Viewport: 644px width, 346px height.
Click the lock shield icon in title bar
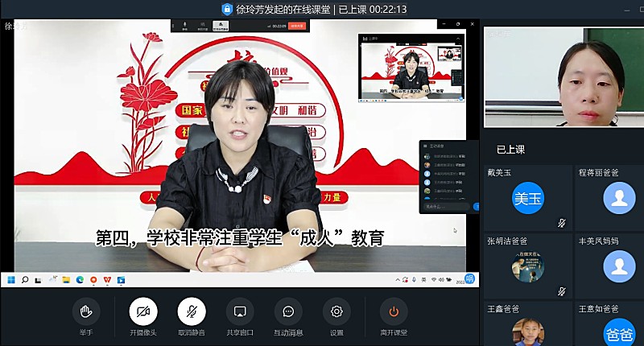227,9
